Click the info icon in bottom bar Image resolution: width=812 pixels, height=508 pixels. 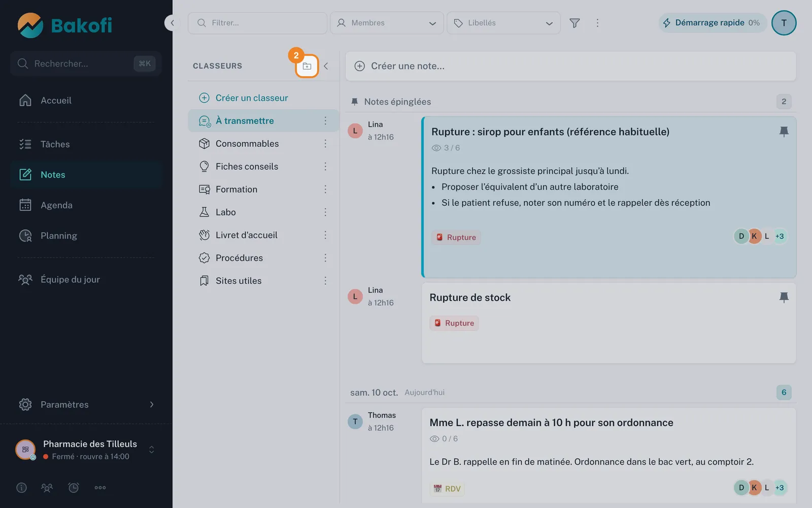(21, 488)
